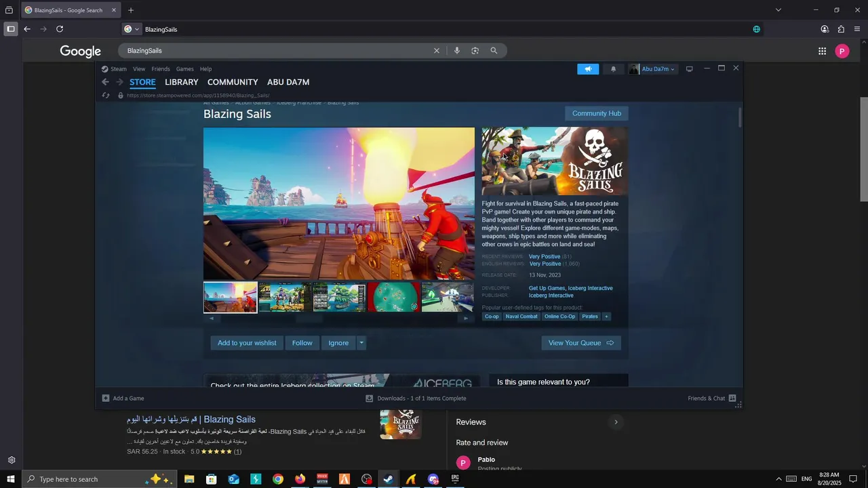Click Community Hub button
Viewport: 868px width, 488px height.
pos(597,113)
